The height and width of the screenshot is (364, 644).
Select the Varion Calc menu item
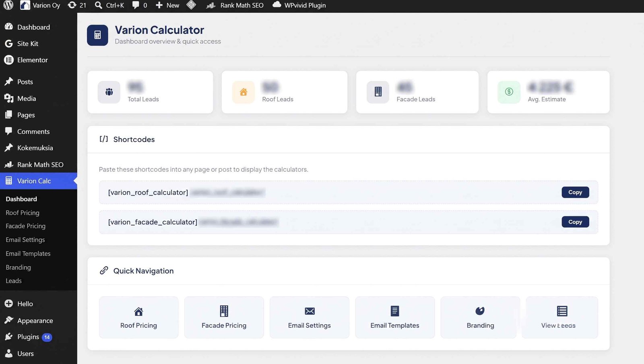click(x=39, y=181)
